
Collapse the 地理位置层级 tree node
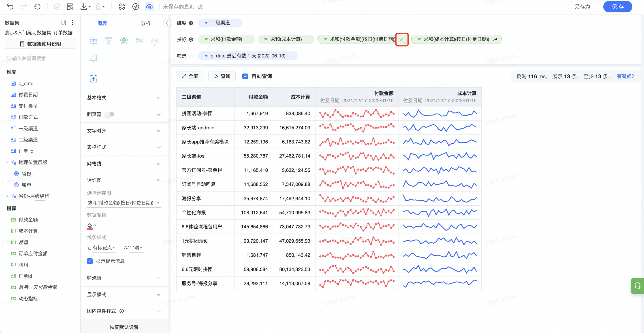7,162
